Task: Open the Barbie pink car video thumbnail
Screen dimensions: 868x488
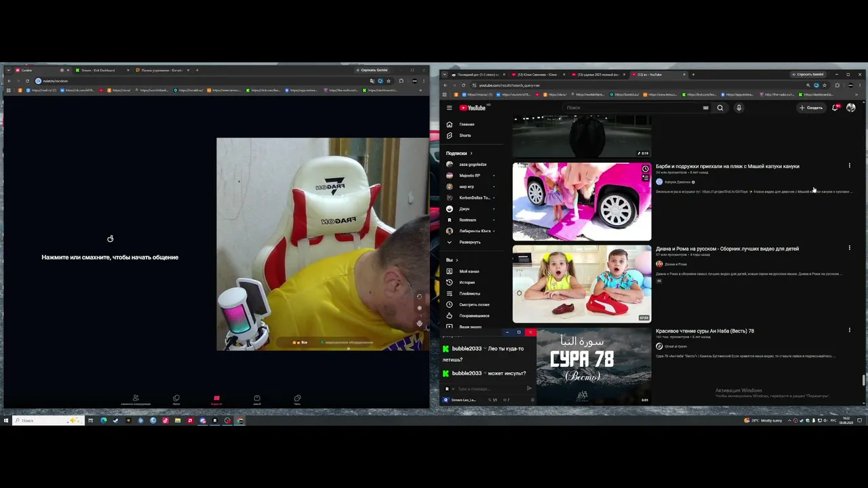Action: click(x=582, y=201)
